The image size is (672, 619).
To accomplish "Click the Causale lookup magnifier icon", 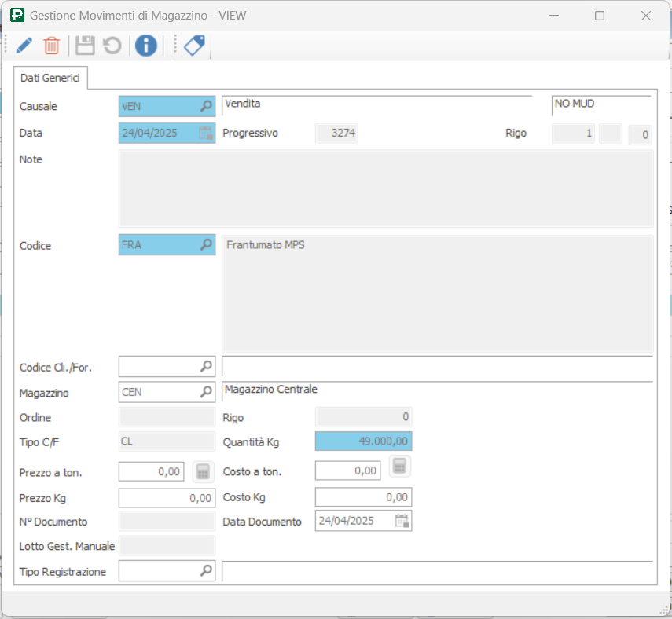I will click(x=206, y=106).
